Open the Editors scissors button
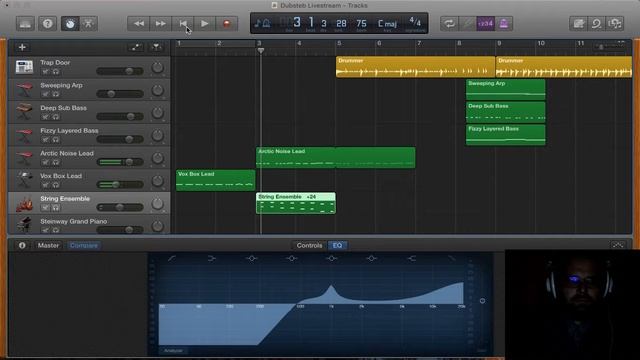This screenshot has width=640, height=360. pos(89,24)
